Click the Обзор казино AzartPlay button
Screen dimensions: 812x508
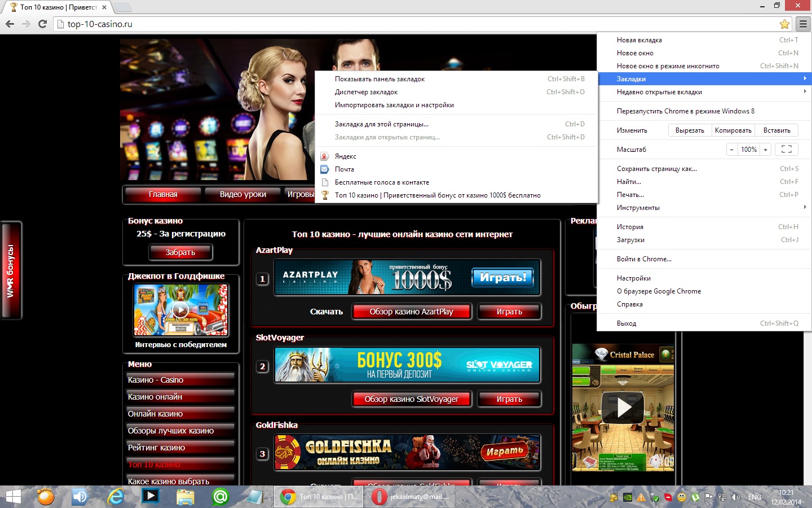[412, 312]
